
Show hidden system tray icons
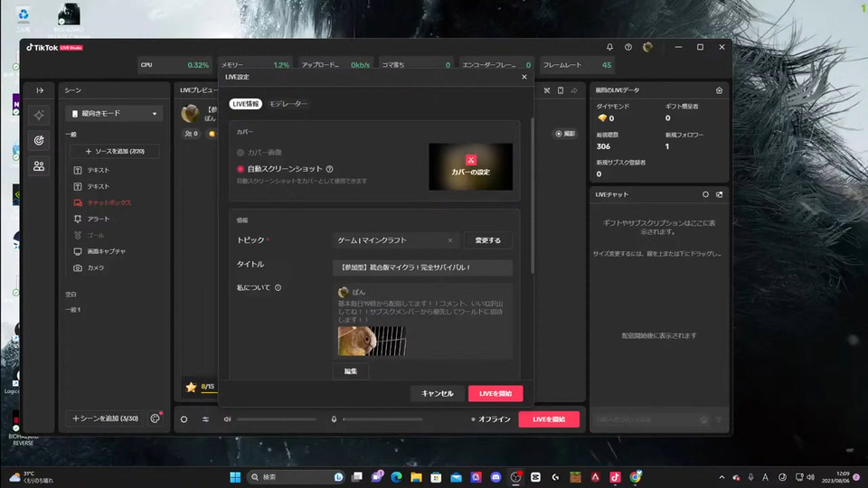pyautogui.click(x=722, y=477)
